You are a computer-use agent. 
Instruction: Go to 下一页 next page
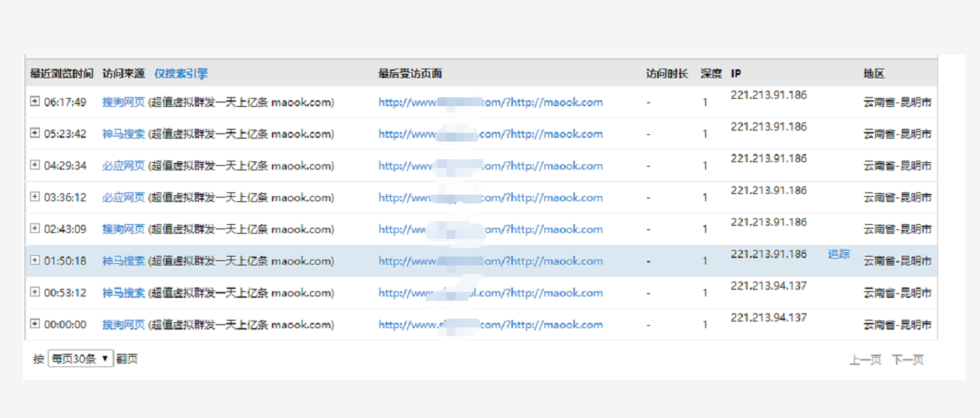908,360
